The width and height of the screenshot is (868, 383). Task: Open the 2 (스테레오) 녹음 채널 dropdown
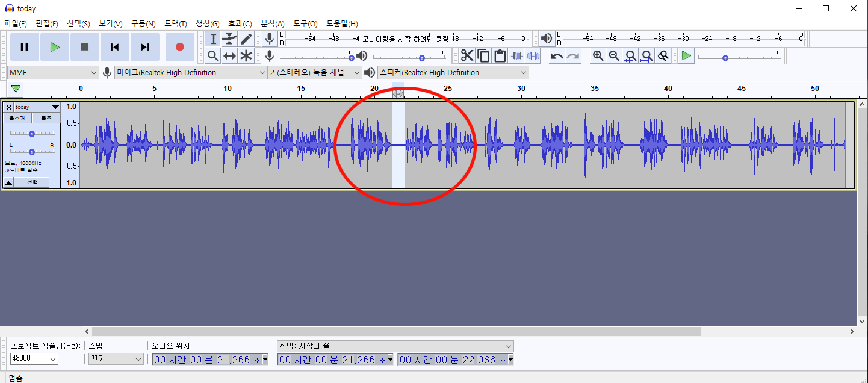315,73
